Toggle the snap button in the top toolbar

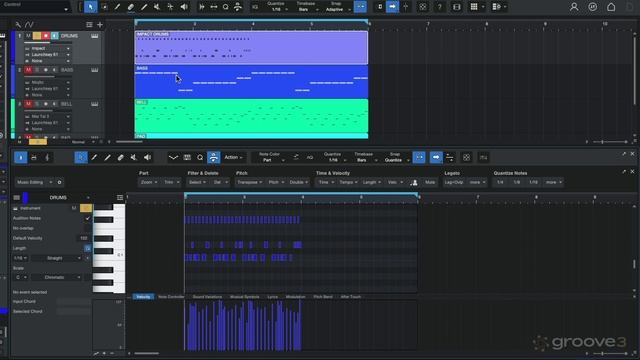pos(360,7)
